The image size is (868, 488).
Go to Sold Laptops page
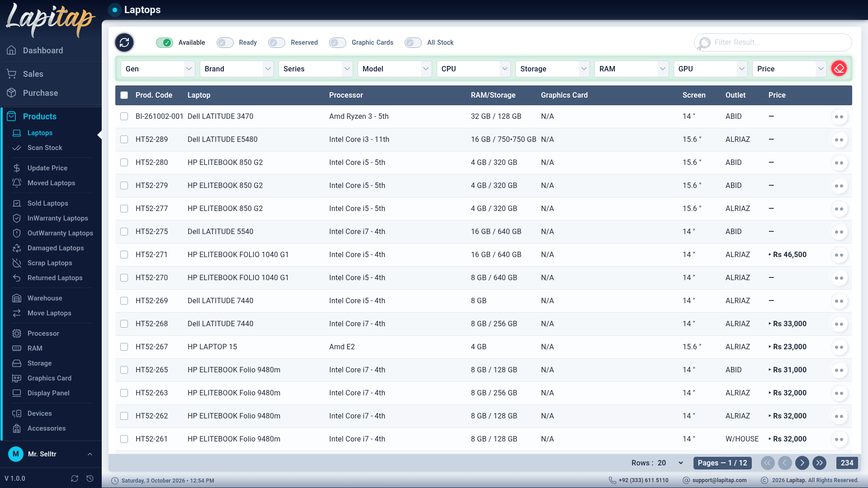click(x=48, y=203)
